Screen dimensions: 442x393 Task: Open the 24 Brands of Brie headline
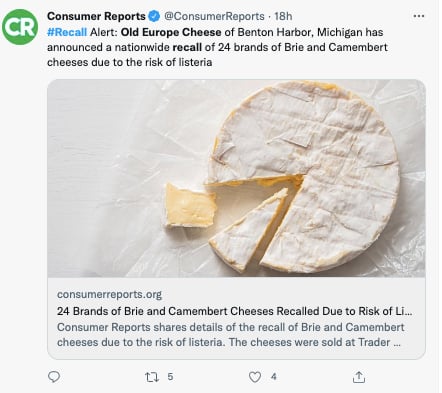point(235,311)
